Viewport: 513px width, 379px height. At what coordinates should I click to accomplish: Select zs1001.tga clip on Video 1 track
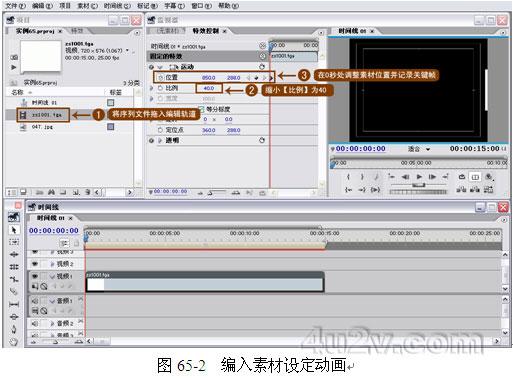pos(204,282)
